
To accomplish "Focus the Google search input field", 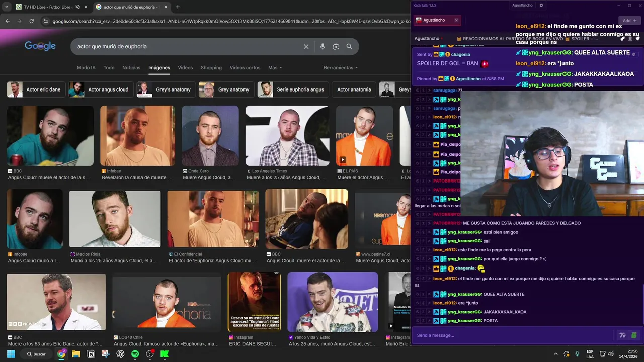I will pyautogui.click(x=186, y=46).
